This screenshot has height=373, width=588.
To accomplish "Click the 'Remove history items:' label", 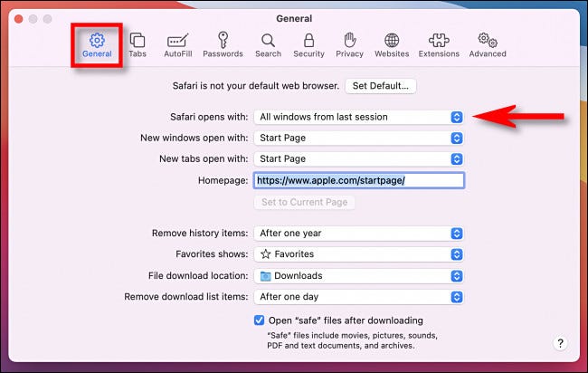I will pos(200,234).
